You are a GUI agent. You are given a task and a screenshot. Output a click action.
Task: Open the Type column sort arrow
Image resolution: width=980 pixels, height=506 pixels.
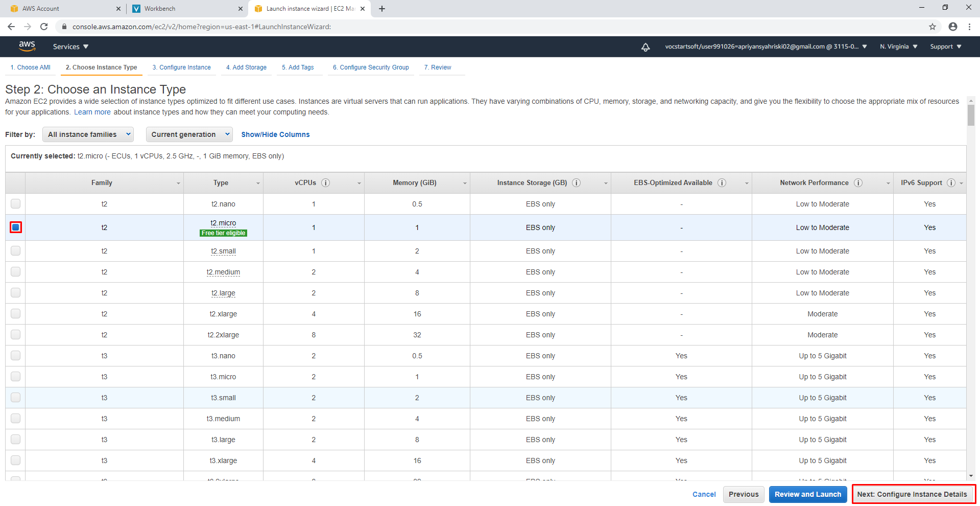pyautogui.click(x=258, y=183)
